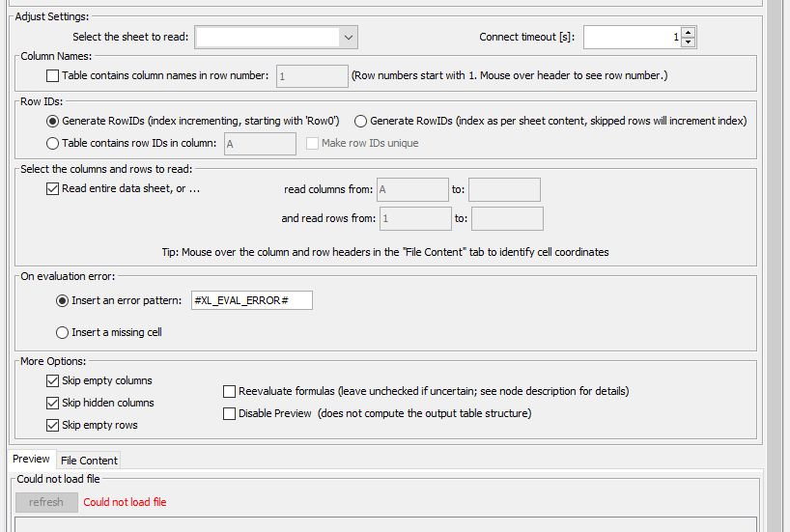Increase the connect timeout value
Image resolution: width=790 pixels, height=532 pixels.
coord(689,32)
